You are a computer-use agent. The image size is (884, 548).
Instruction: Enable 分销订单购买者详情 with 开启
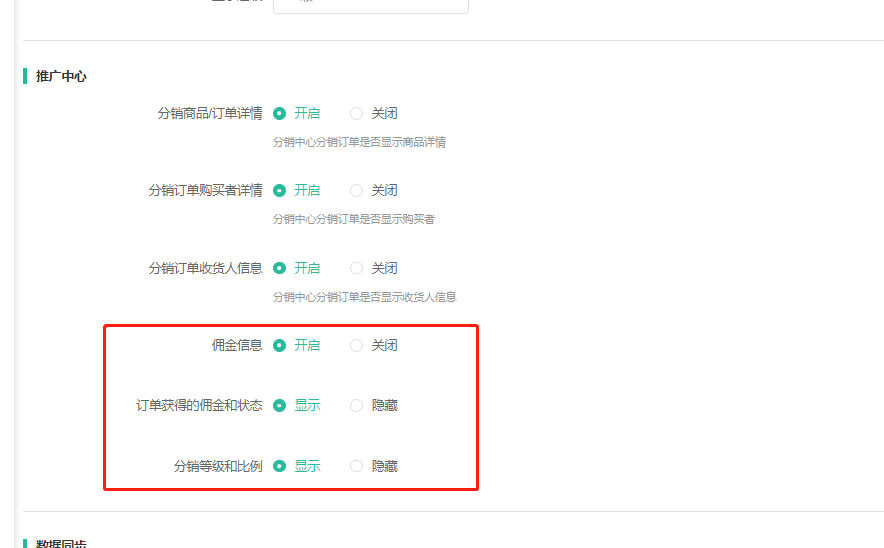point(280,190)
